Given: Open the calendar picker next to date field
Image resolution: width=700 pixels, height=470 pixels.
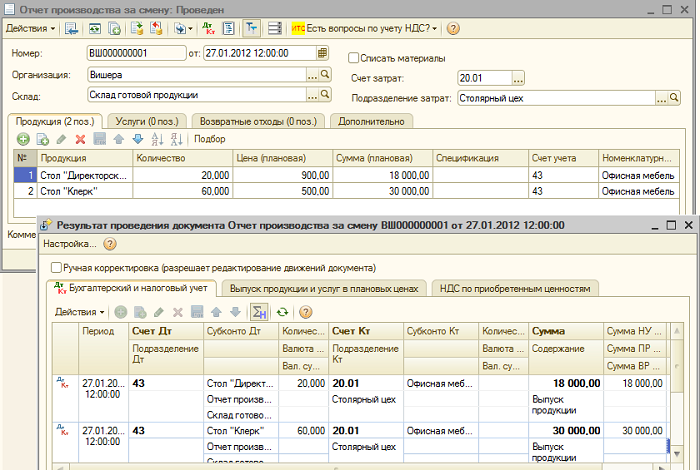Looking at the screenshot, I should point(323,53).
